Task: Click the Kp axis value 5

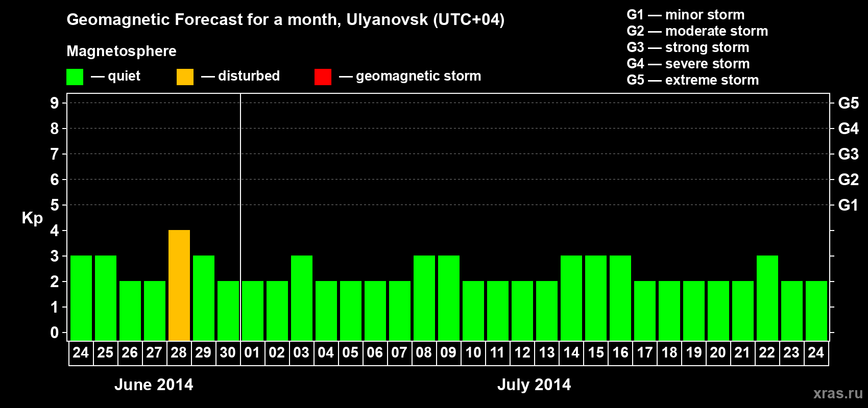Action: click(55, 205)
